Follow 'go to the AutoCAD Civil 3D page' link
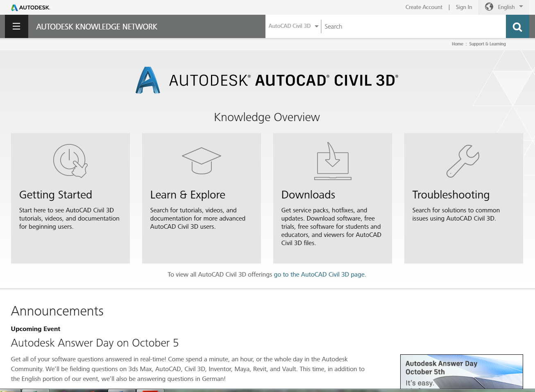Image resolution: width=535 pixels, height=392 pixels. pos(319,275)
